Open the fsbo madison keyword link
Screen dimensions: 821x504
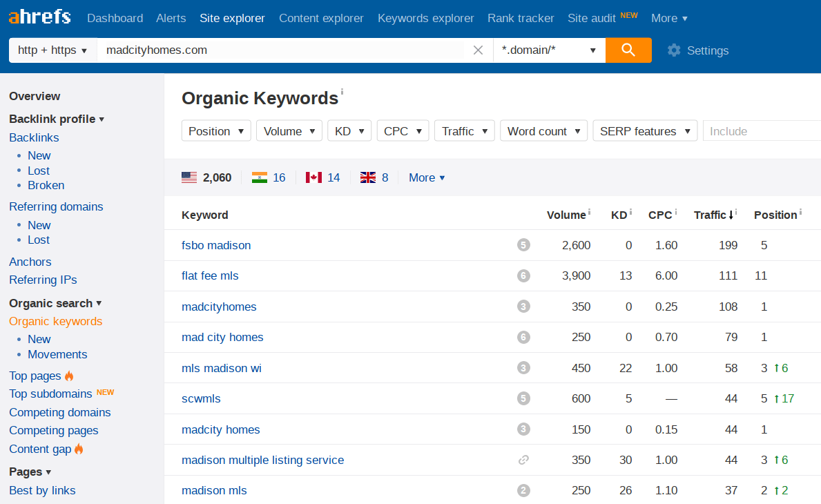[216, 245]
